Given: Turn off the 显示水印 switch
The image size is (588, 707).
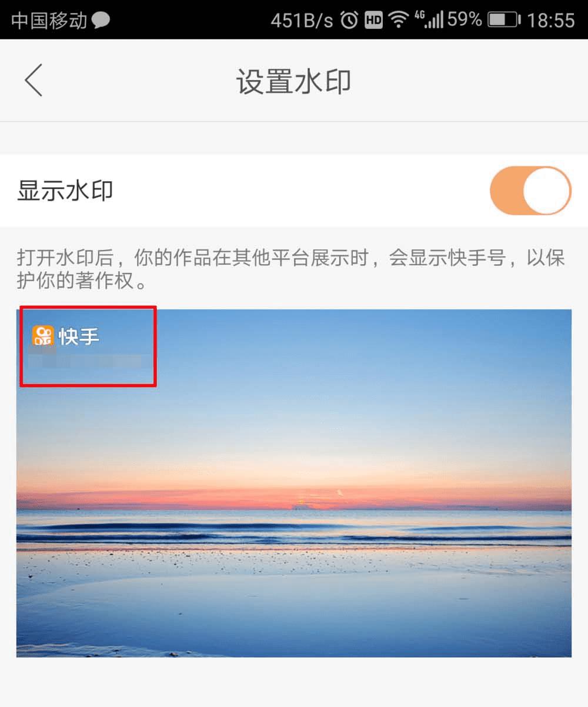Looking at the screenshot, I should (x=530, y=191).
